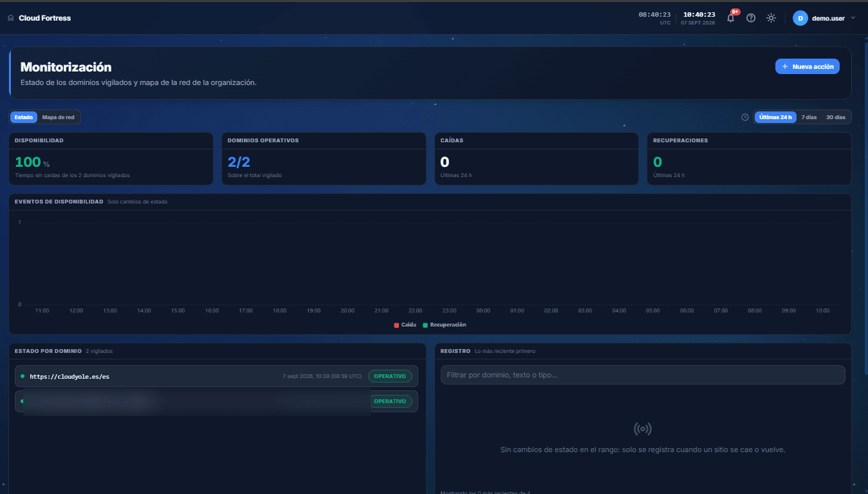Viewport: 868px width, 494px height.
Task: Open the notifications bell
Action: pyautogui.click(x=730, y=18)
